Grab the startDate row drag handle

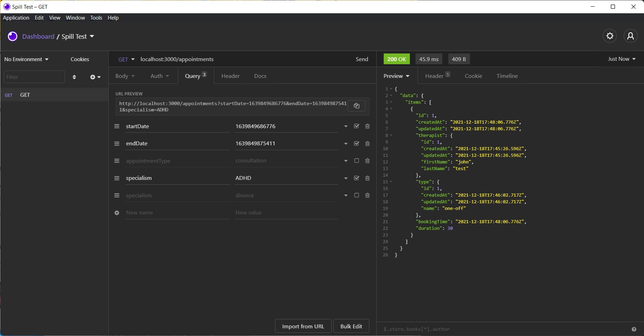[x=117, y=126]
